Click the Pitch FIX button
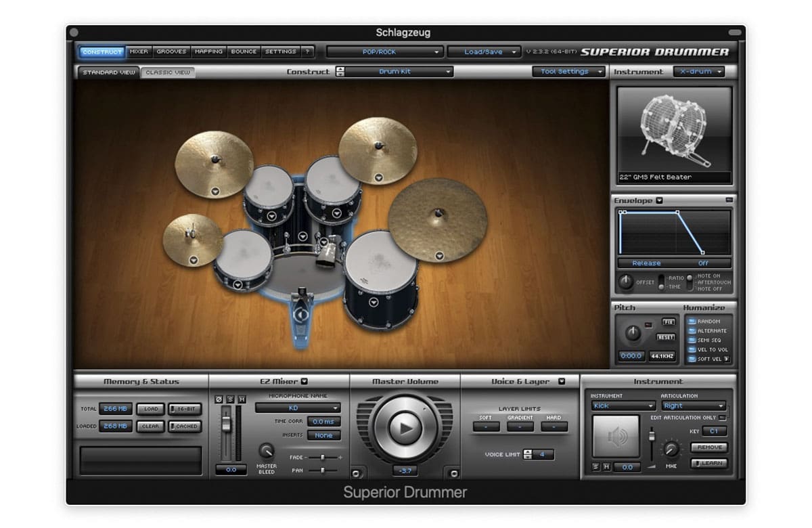Viewport: 812px width, 528px height. click(669, 322)
